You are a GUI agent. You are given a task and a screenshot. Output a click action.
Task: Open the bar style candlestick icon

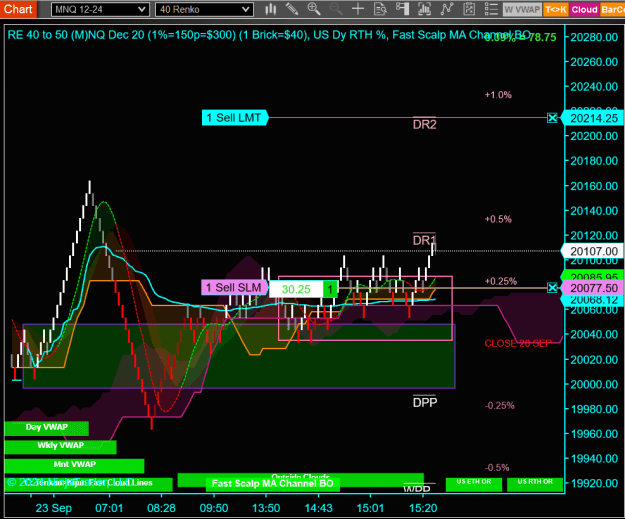click(271, 9)
